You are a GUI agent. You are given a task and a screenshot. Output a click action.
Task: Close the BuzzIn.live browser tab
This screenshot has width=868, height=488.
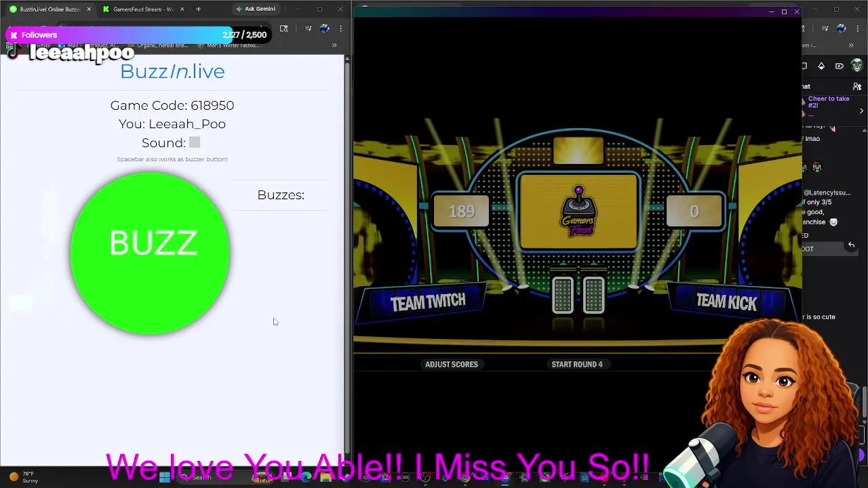coord(89,9)
